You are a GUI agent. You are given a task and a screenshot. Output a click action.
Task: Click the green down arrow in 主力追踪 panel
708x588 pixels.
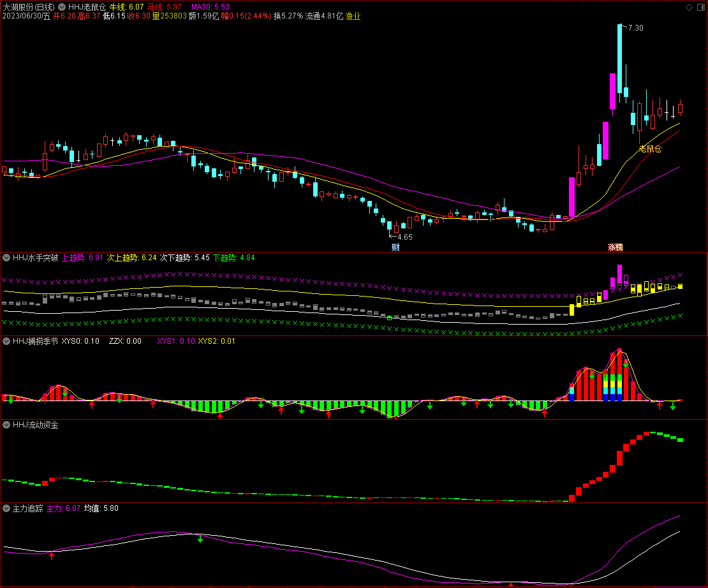coord(200,539)
